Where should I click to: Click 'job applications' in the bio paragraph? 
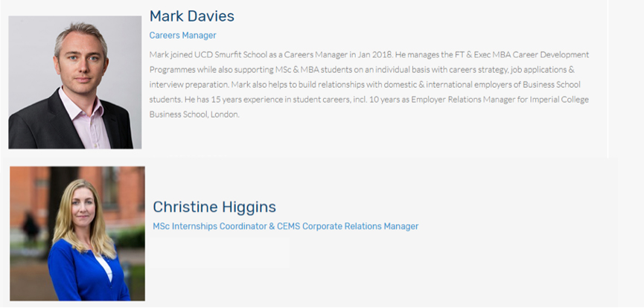coord(538,70)
